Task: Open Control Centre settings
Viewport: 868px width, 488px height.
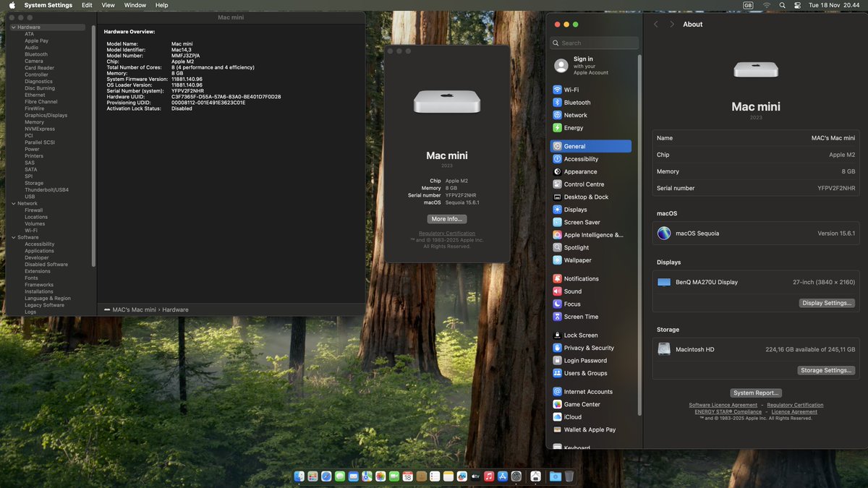Action: 591,184
